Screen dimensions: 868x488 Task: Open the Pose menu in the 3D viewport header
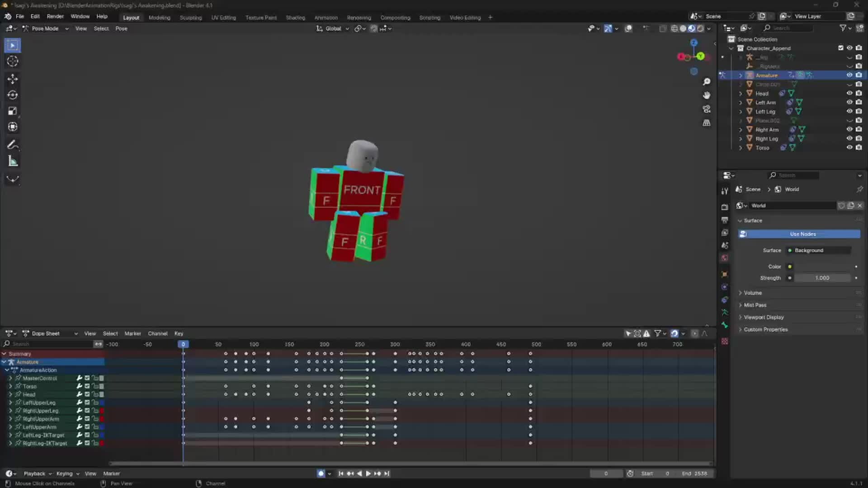[x=121, y=28]
